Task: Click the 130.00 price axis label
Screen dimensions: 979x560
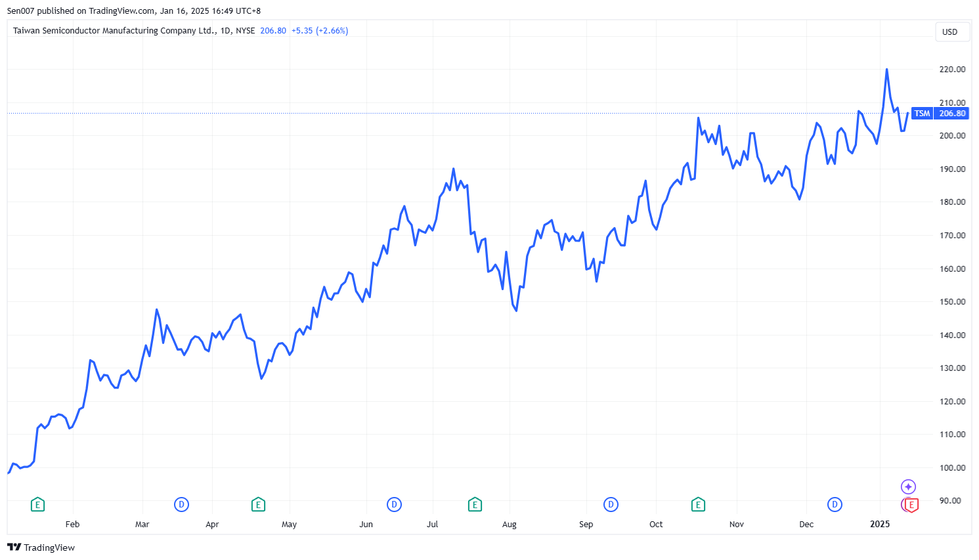Action: [953, 368]
